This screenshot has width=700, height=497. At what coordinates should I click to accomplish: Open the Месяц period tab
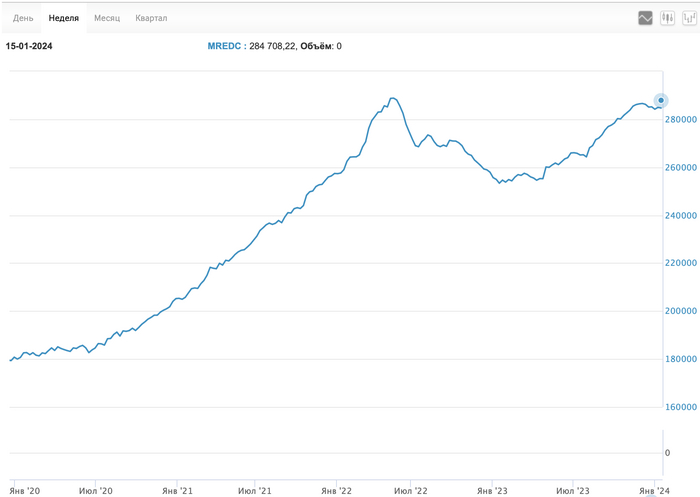(107, 18)
